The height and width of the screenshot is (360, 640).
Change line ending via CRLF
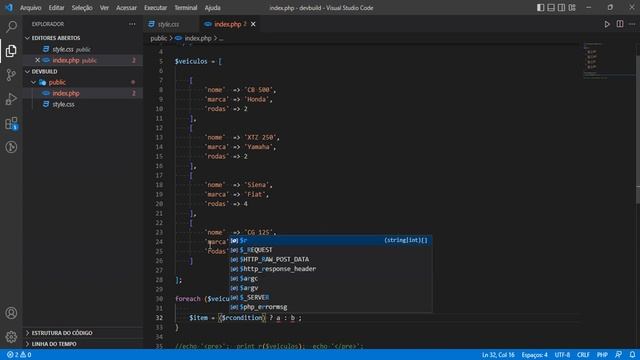point(583,355)
